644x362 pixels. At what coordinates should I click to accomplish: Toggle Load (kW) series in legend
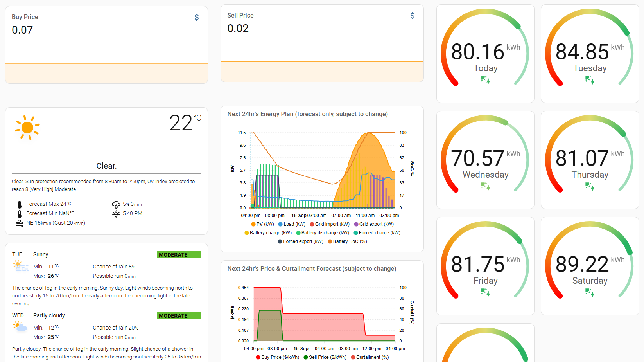292,224
